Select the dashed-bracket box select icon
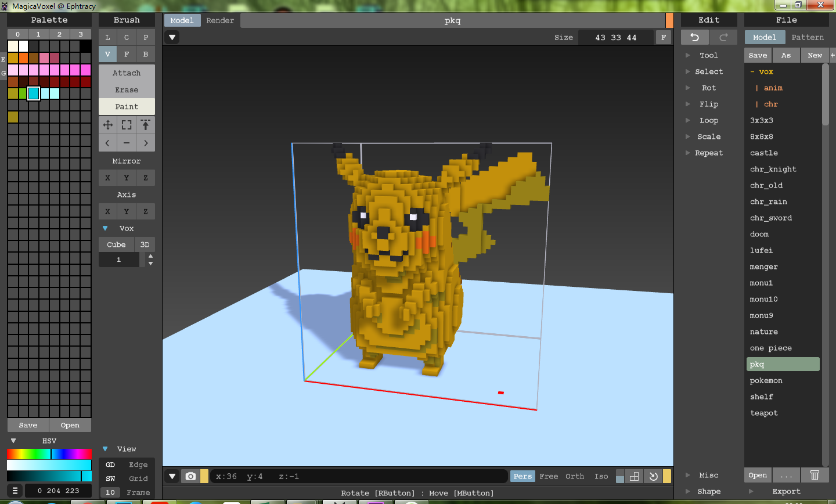This screenshot has height=504, width=836. (127, 125)
